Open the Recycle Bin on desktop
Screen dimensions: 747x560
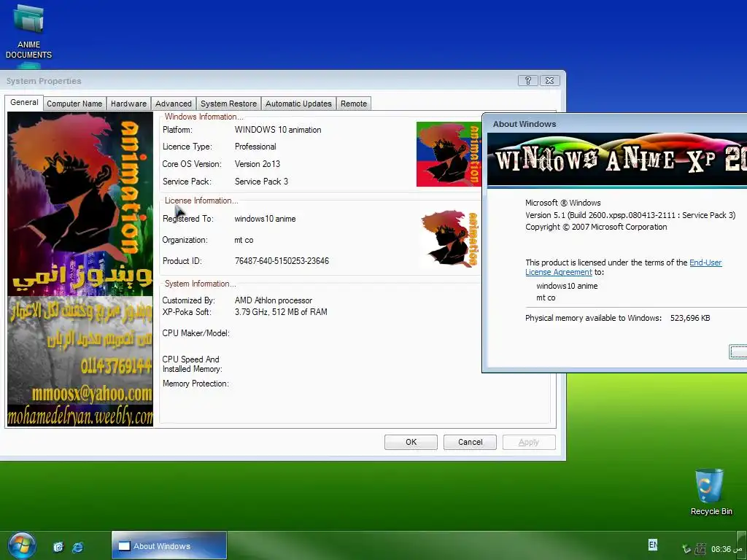[711, 492]
